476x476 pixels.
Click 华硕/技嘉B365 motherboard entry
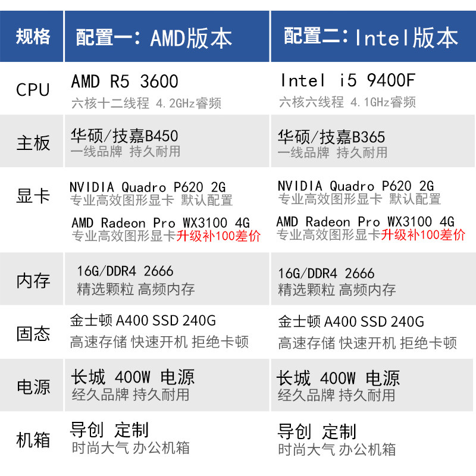[x=331, y=137]
